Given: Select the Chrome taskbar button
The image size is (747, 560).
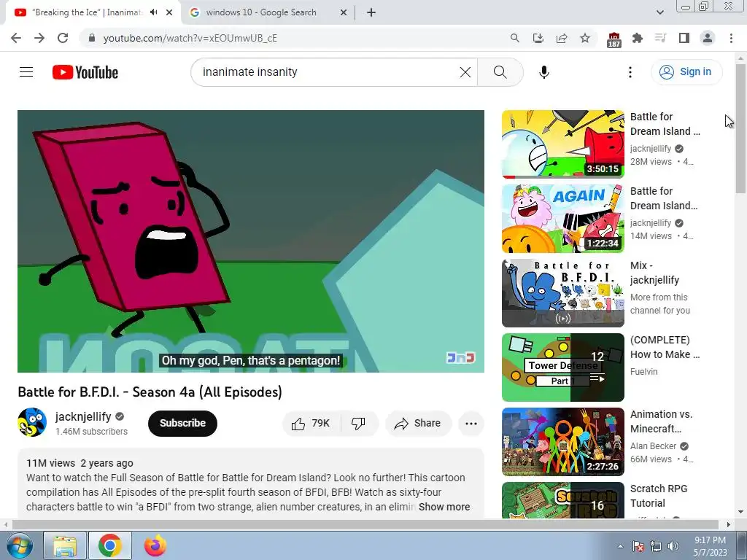Looking at the screenshot, I should pos(110,545).
